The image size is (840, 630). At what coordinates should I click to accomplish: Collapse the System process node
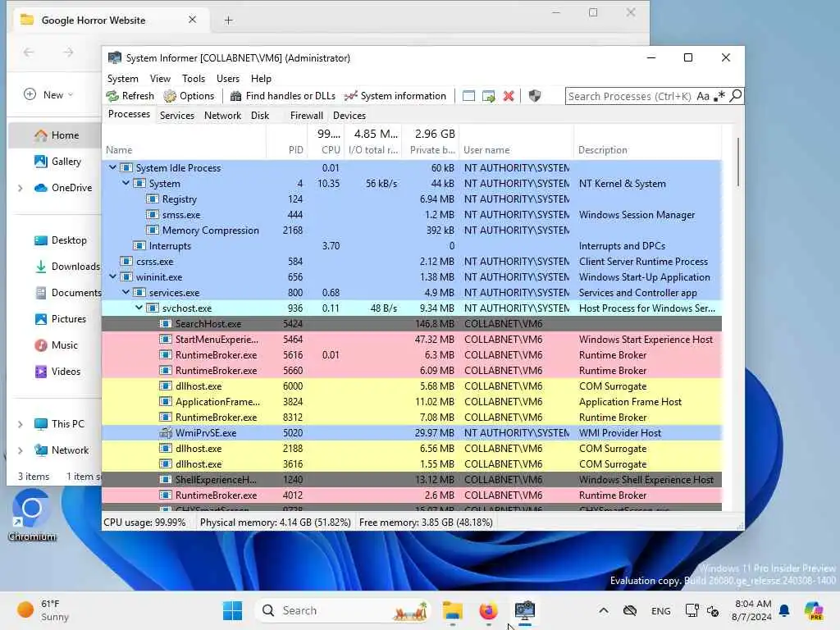click(126, 183)
